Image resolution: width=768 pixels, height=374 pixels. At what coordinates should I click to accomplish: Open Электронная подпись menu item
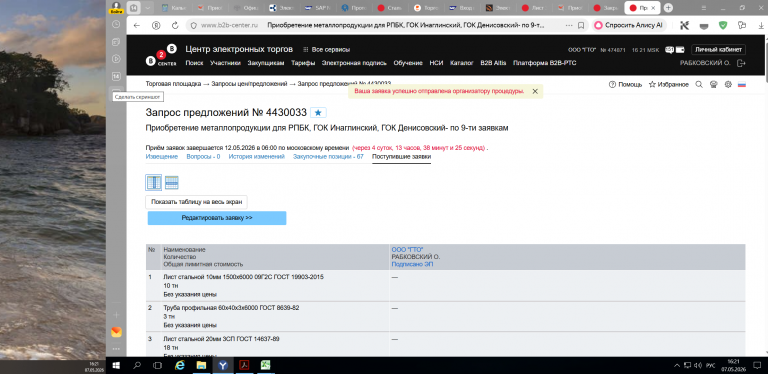point(354,63)
